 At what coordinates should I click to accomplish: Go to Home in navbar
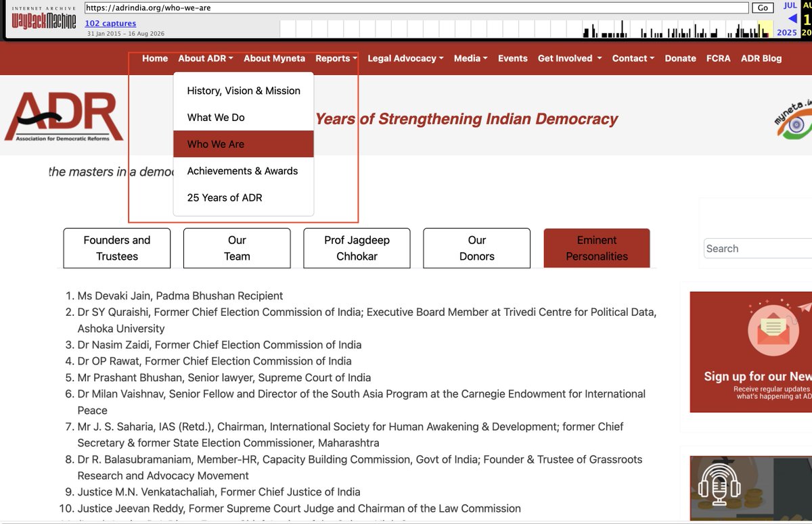coord(155,58)
